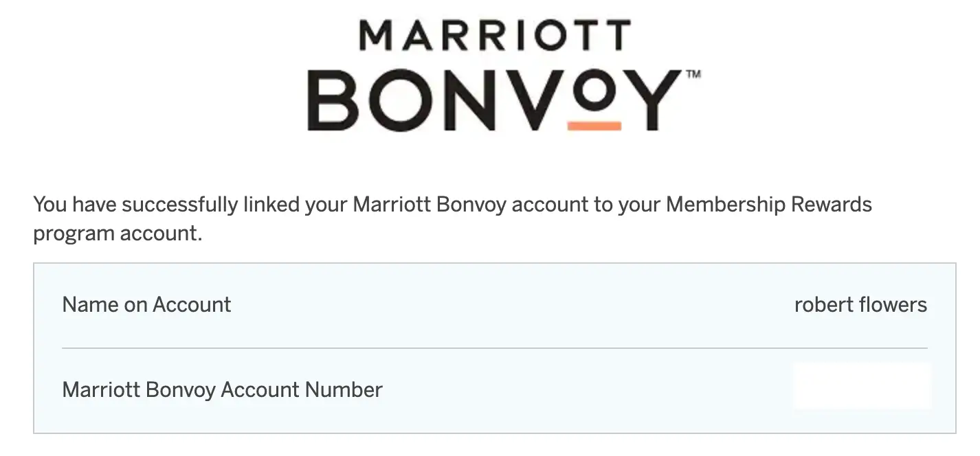
Task: Select the Name on Account label
Action: 146,304
